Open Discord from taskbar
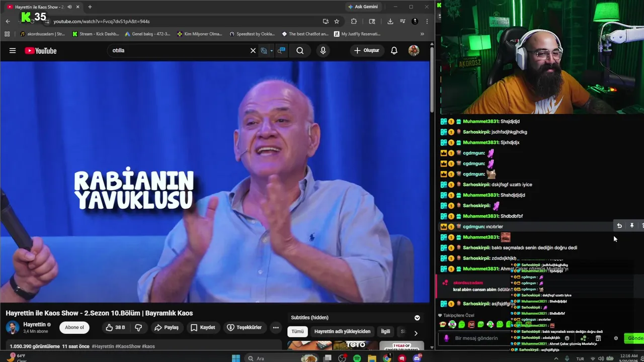Screen dimensions: 644x362 click(x=417, y=358)
